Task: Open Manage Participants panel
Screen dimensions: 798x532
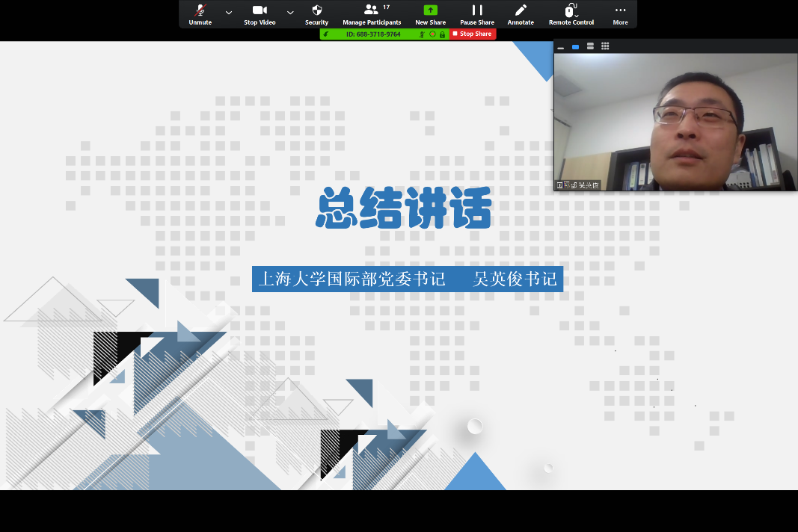Action: 372,13
